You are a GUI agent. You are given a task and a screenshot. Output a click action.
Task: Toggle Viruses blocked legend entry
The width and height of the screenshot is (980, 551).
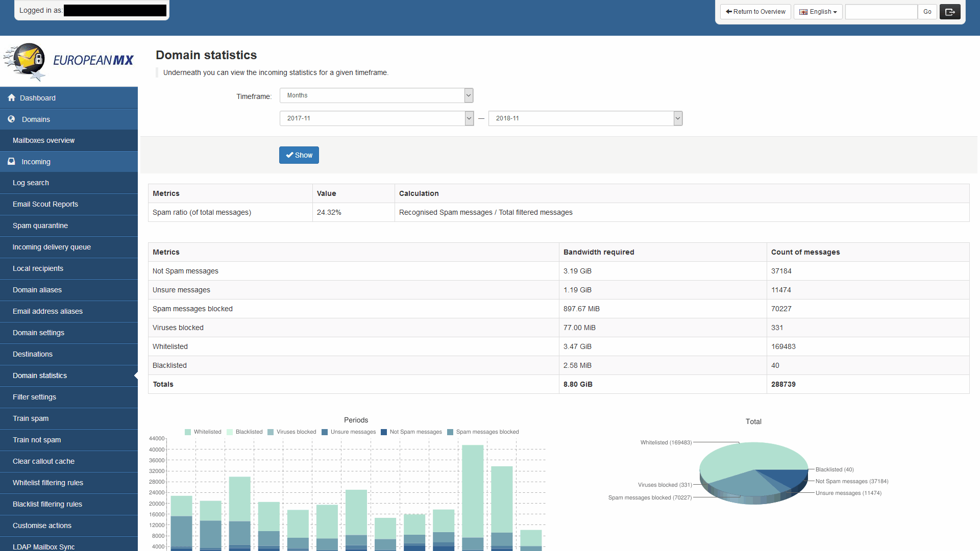pos(292,432)
